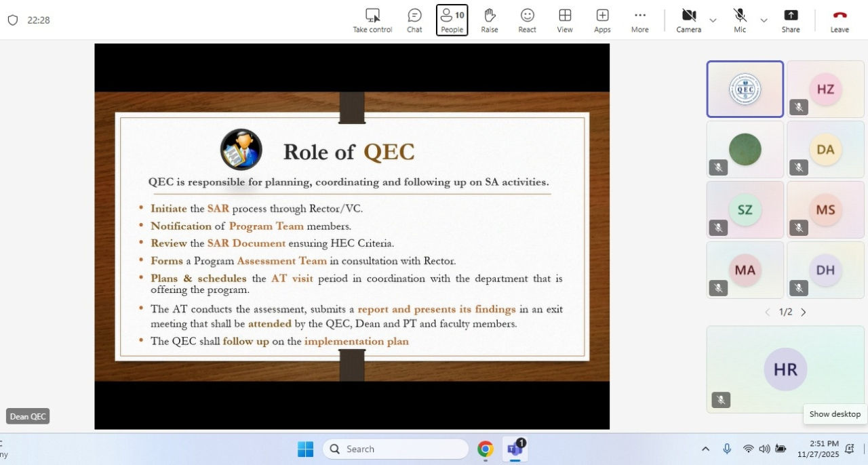Click Take control of shared screen

tap(372, 20)
